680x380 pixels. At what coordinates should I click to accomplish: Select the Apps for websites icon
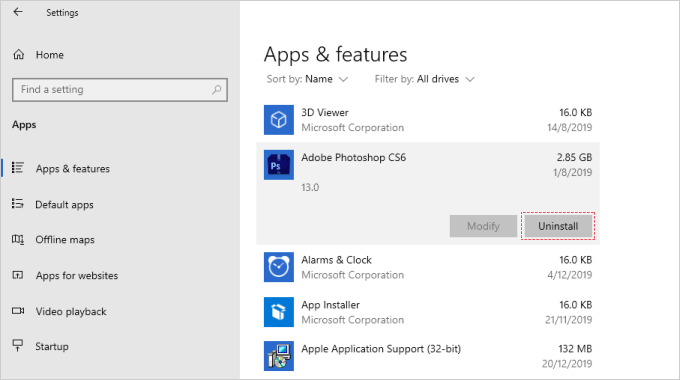[18, 275]
